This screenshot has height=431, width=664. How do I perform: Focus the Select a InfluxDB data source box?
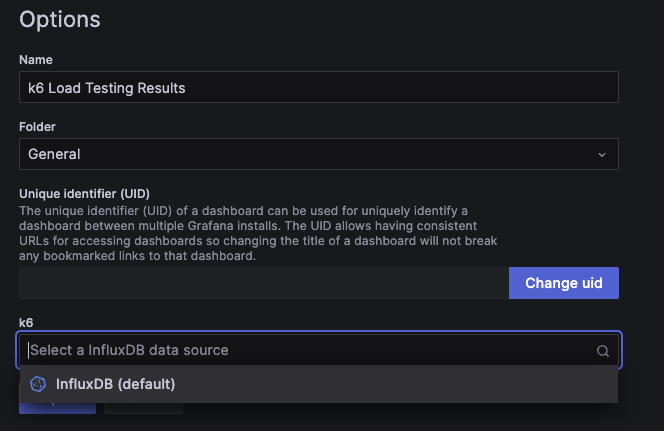(x=319, y=350)
